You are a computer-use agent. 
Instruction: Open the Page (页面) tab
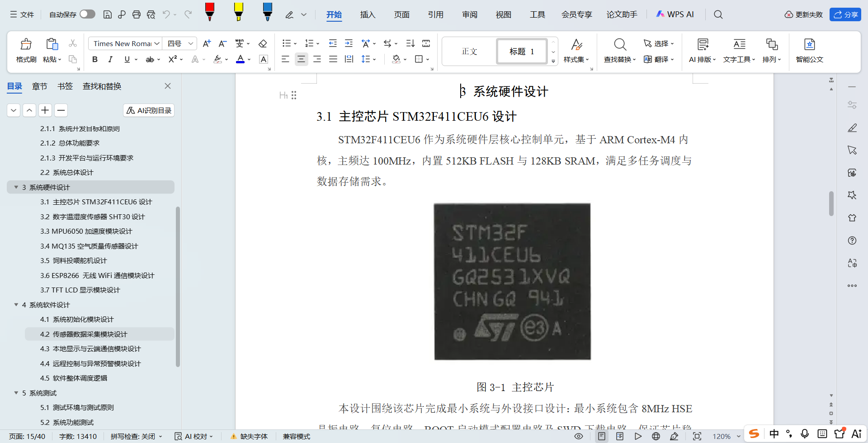tap(401, 14)
